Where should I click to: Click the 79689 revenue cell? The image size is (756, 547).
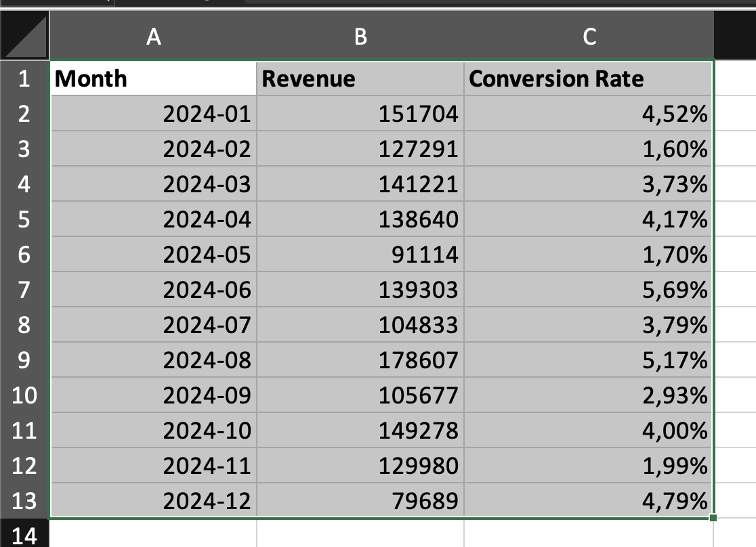[360, 501]
